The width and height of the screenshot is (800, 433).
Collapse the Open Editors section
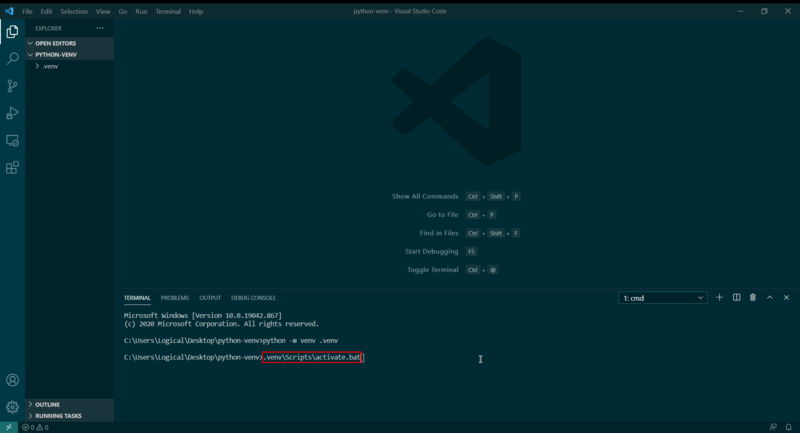pyautogui.click(x=69, y=43)
